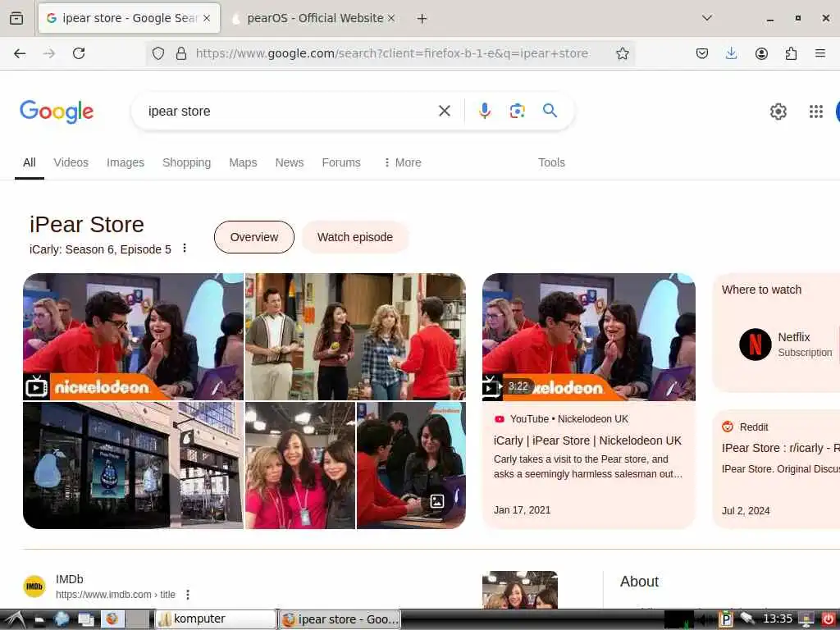Open Google quick settings gear
This screenshot has height=630, width=840.
pos(778,112)
